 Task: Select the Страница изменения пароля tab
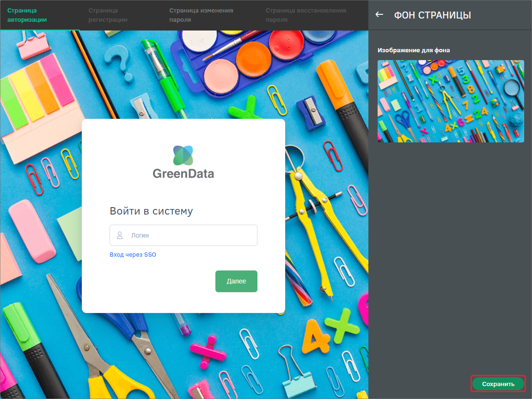coord(201,15)
